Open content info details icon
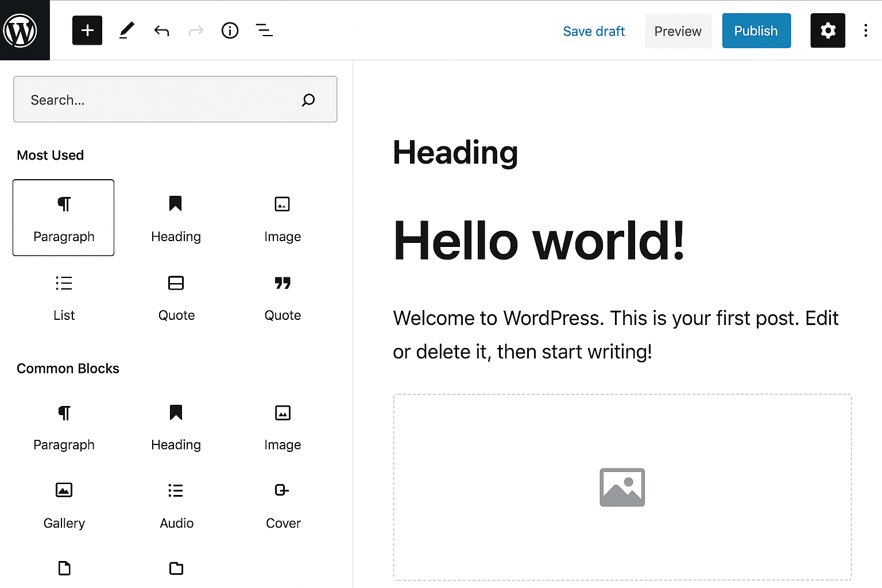 [x=230, y=30]
